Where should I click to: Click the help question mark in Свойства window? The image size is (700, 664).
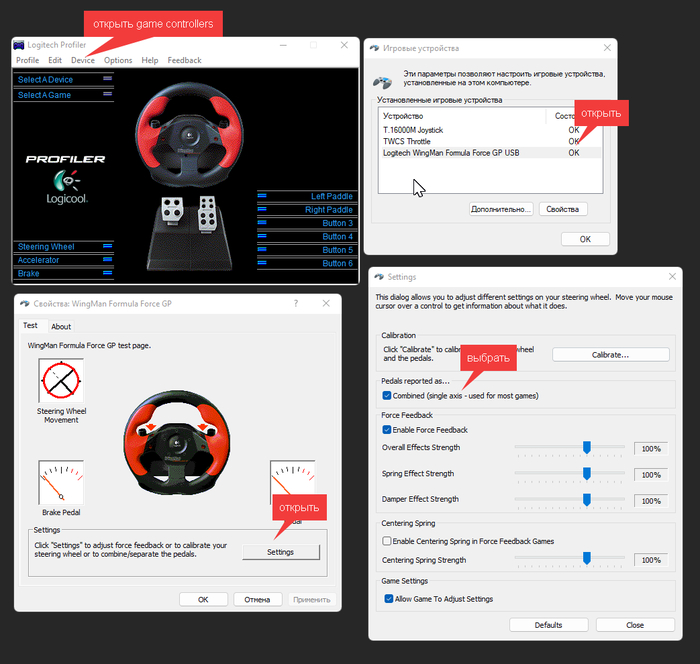coord(296,304)
